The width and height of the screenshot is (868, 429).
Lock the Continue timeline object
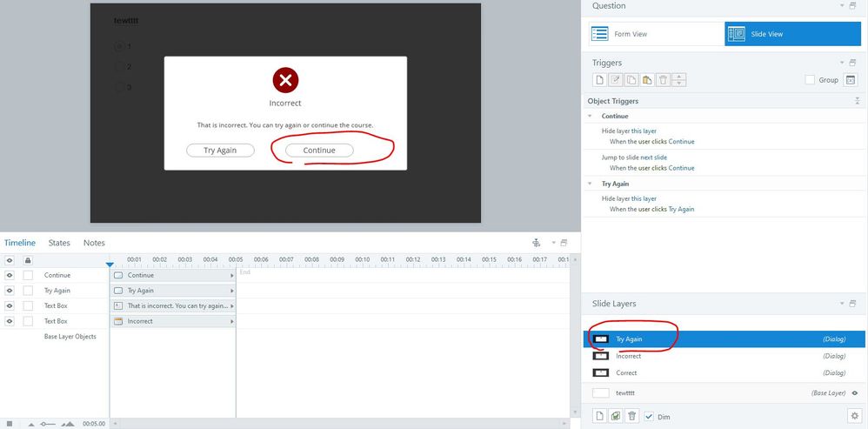click(x=28, y=275)
